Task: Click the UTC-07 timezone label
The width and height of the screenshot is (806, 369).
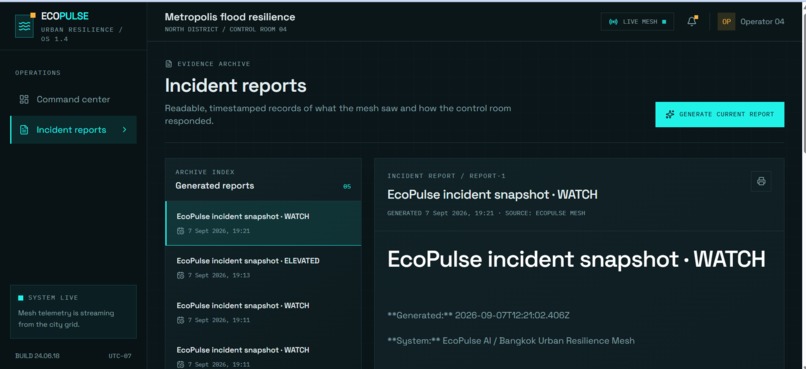Action: point(120,356)
